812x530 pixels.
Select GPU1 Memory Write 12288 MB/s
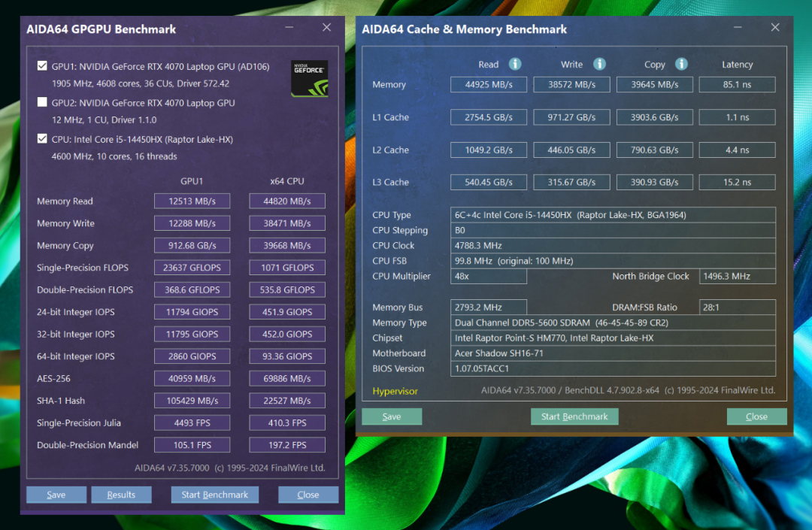pos(192,223)
